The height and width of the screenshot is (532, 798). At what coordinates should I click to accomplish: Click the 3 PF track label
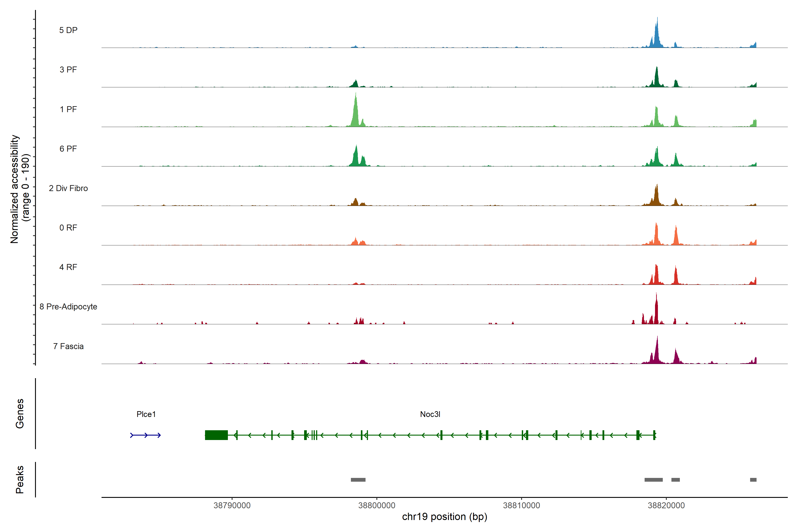68,70
